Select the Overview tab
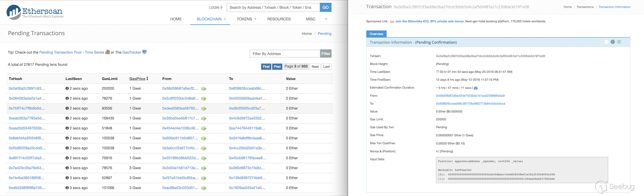The width and height of the screenshot is (644, 196). (376, 34)
